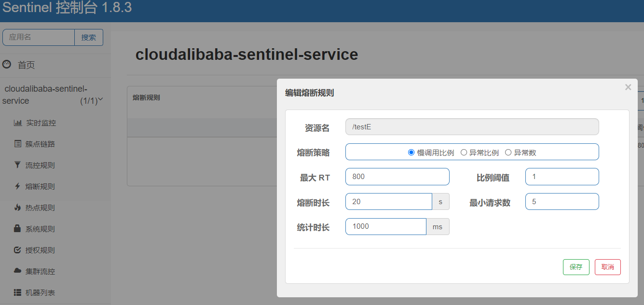Open 热点规则 menu item

click(41, 208)
